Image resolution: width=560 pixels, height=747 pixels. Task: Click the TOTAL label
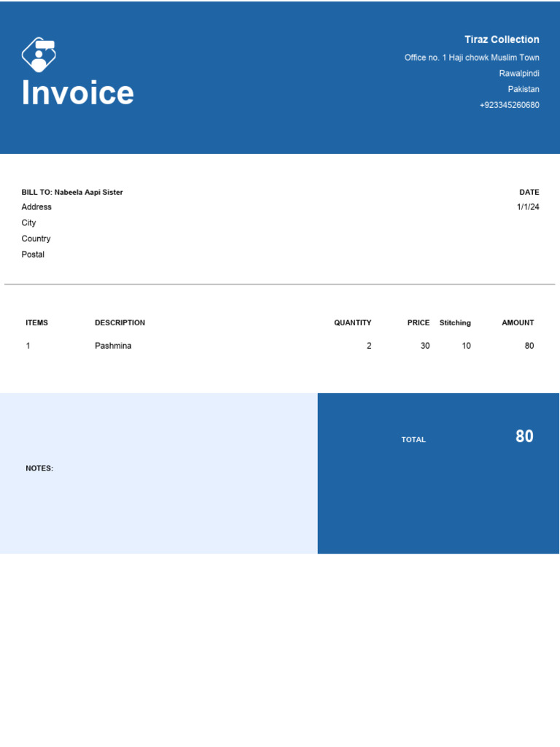coord(413,440)
